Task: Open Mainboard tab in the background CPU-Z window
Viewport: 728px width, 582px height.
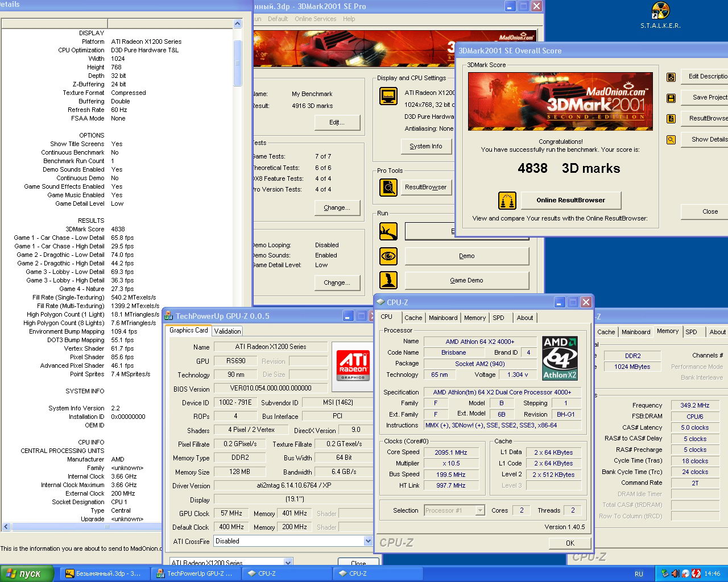Action: click(636, 332)
